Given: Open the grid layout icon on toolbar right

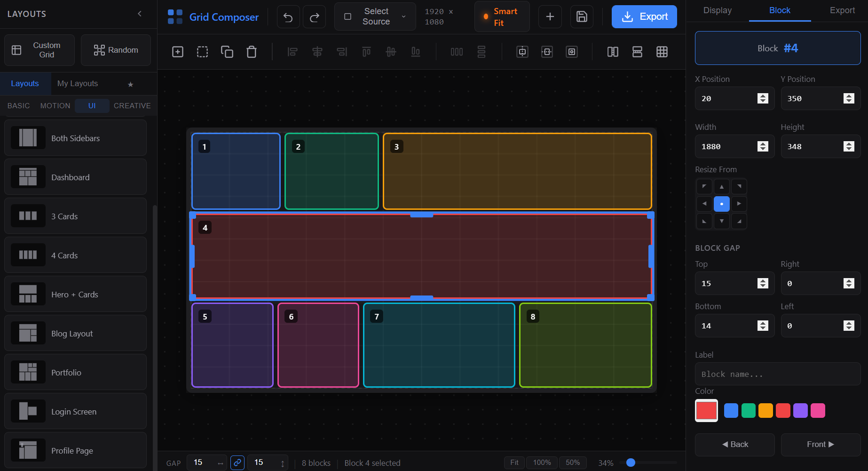Looking at the screenshot, I should click(662, 52).
